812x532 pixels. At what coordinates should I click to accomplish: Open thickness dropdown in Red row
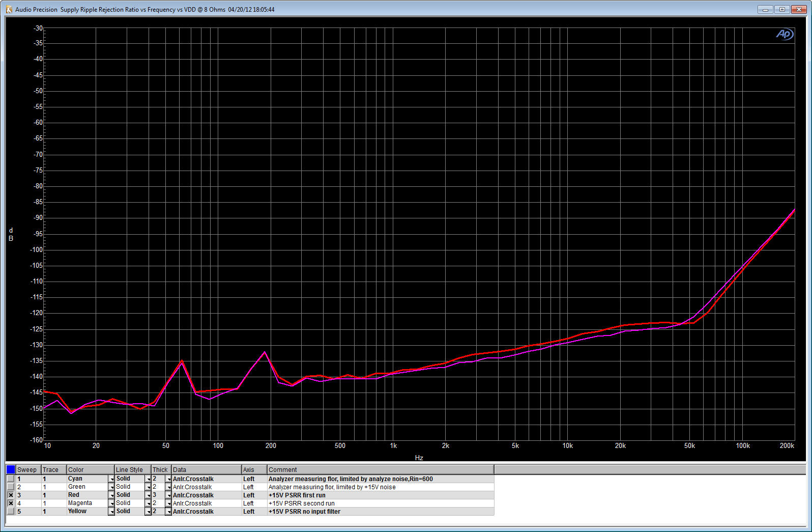pos(168,495)
